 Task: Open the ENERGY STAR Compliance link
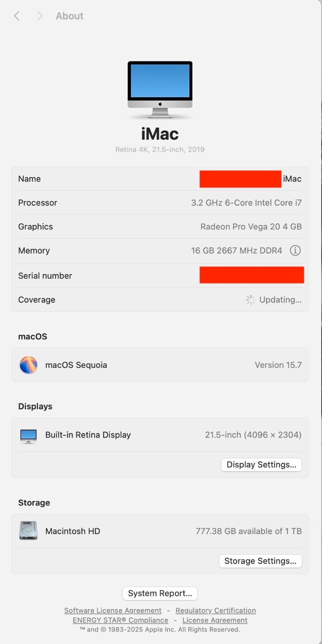click(120, 620)
